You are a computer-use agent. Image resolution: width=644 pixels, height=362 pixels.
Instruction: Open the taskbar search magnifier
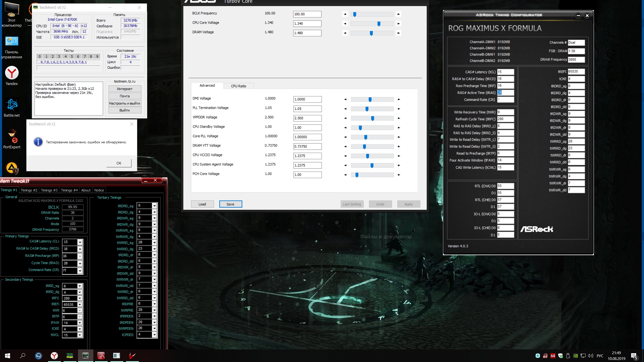23,355
